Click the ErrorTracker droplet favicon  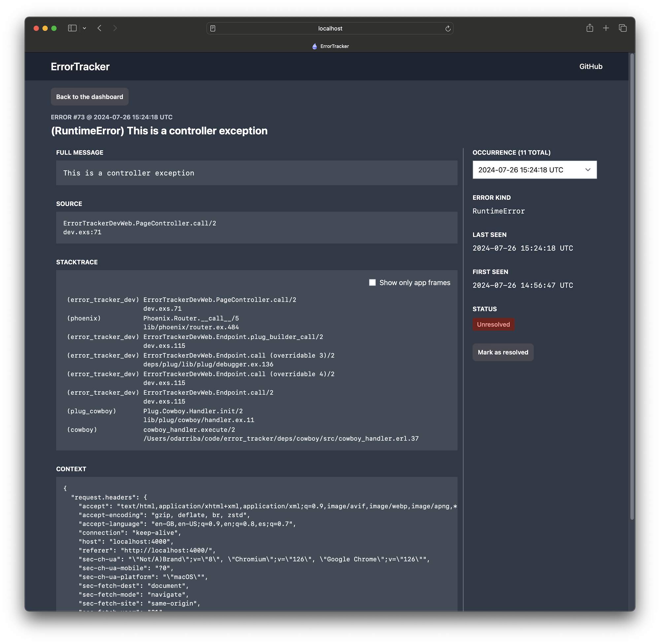pyautogui.click(x=314, y=46)
